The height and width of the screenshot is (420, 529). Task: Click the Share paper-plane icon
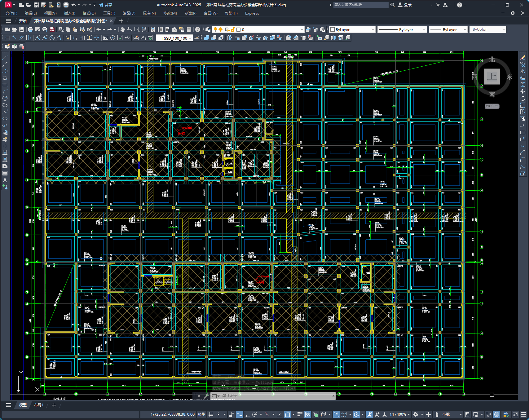101,5
